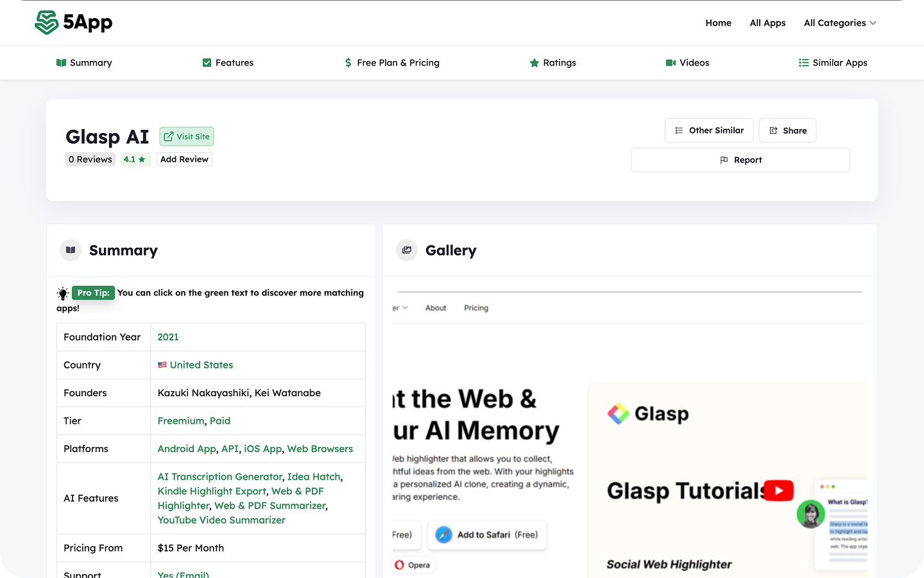Click Pricing in the gallery screenshot
The width and height of the screenshot is (924, 578).
click(476, 308)
